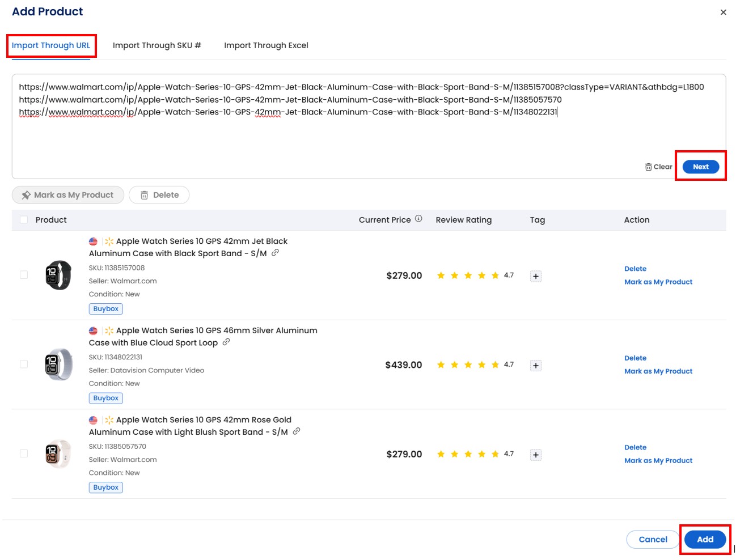Click the $439.00 price
Image resolution: width=736 pixels, height=560 pixels.
[x=404, y=365]
